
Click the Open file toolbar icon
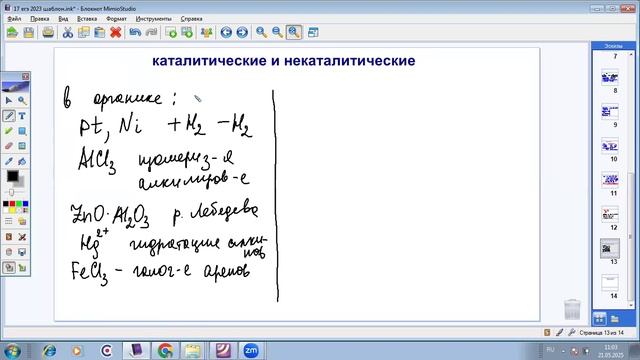pyautogui.click(x=12, y=32)
